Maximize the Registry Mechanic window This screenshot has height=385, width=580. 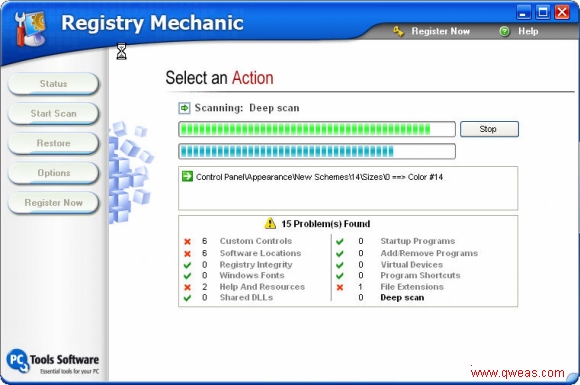pos(543,13)
